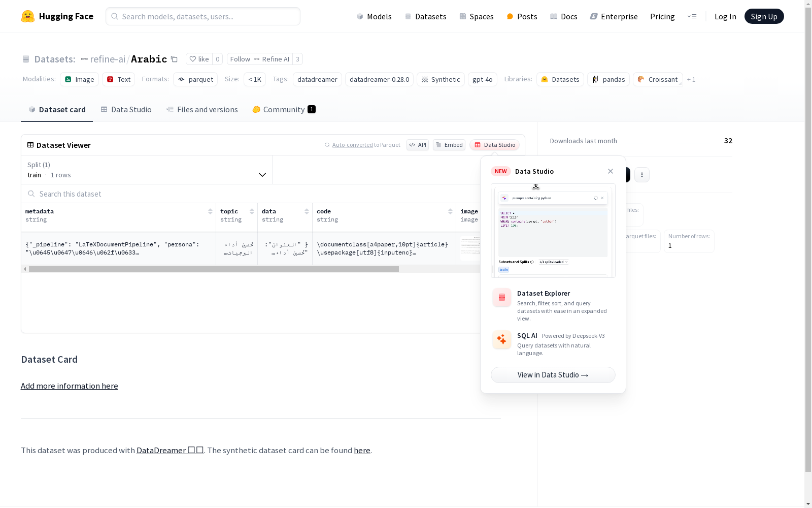
Task: Expand the +1 additional libraries
Action: tap(691, 79)
